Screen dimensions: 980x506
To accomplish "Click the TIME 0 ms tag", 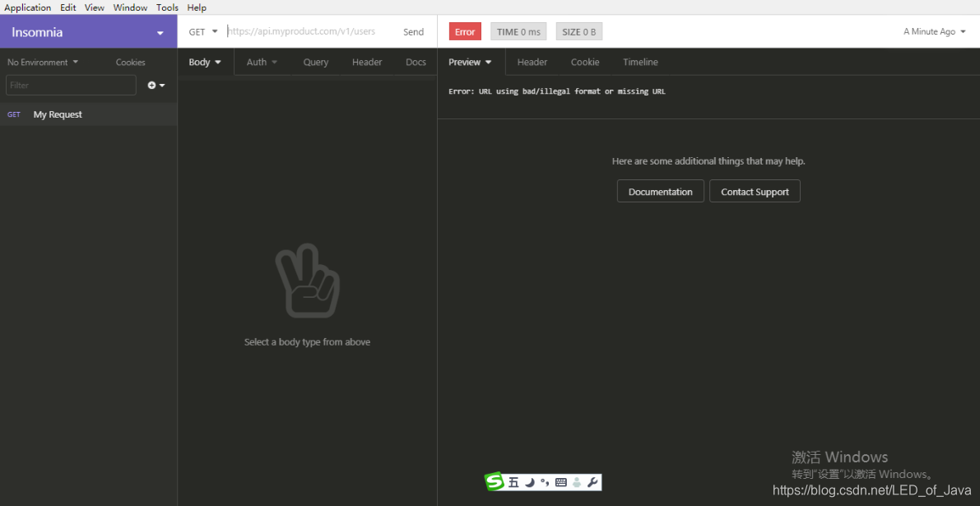I will click(x=518, y=32).
